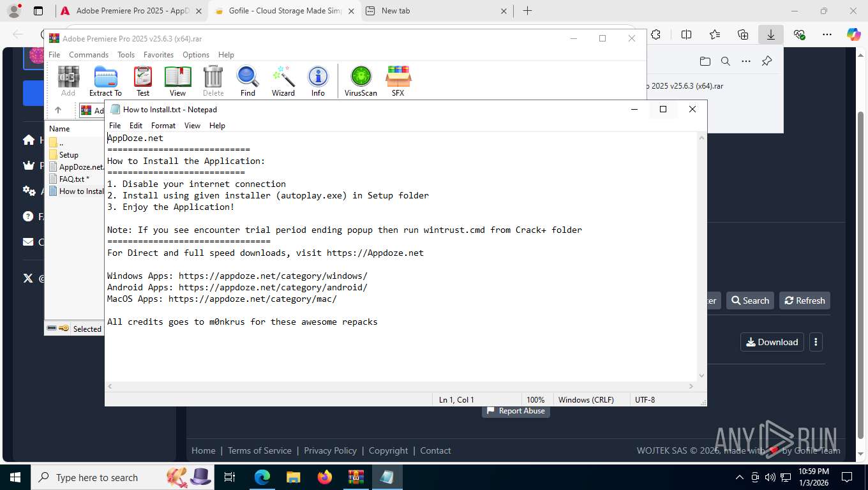Click the Gofile Refresh button

click(x=805, y=301)
